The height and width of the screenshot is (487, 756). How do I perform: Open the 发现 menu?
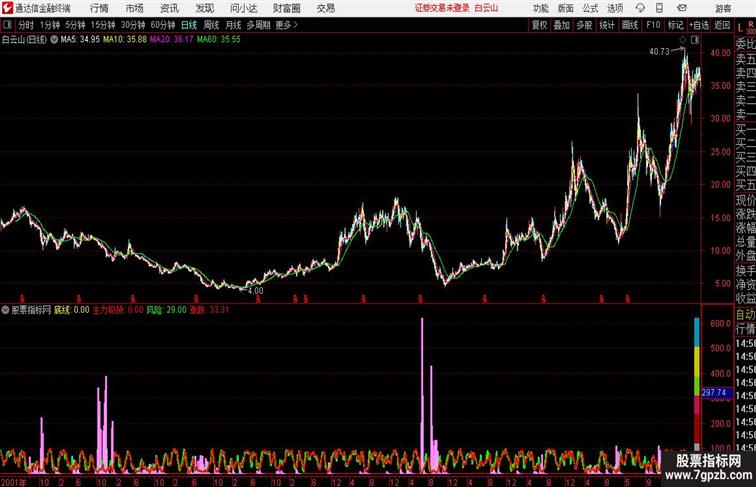tap(204, 8)
